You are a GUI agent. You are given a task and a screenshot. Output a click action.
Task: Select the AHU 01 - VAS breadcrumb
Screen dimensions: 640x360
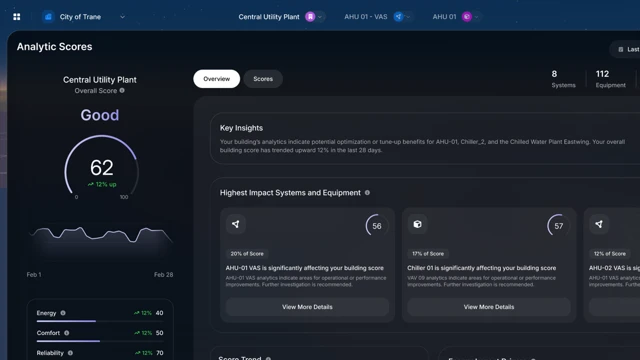click(x=365, y=17)
